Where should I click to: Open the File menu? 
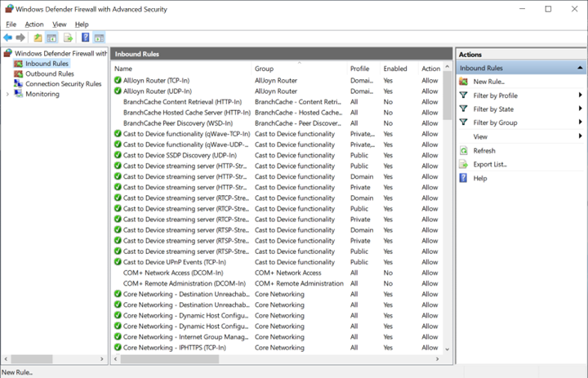click(11, 24)
